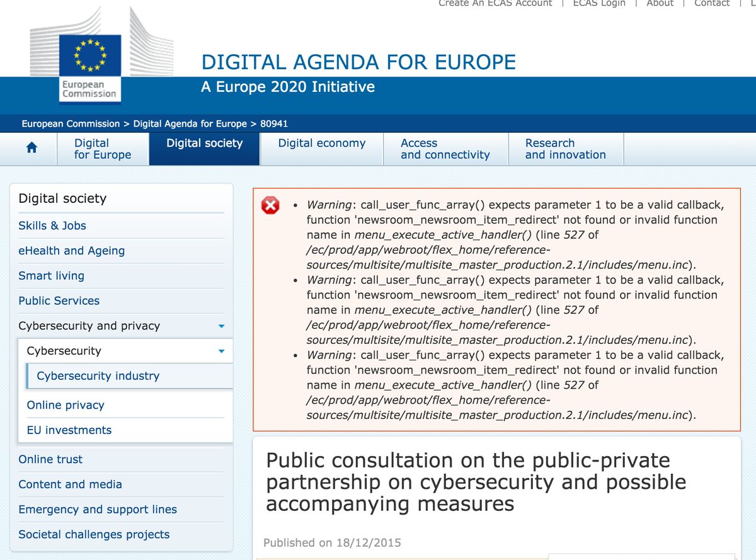
Task: Open Skills & Jobs sidebar link
Action: 52,226
